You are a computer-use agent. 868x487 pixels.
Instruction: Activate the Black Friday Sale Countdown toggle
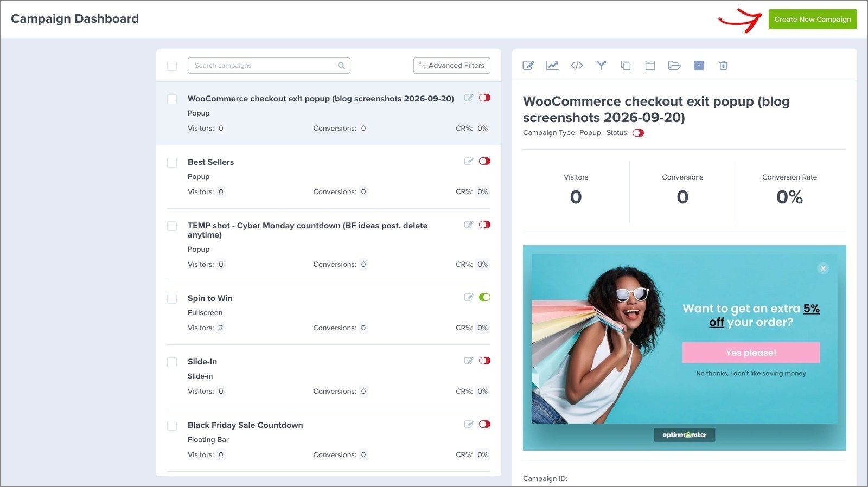484,424
